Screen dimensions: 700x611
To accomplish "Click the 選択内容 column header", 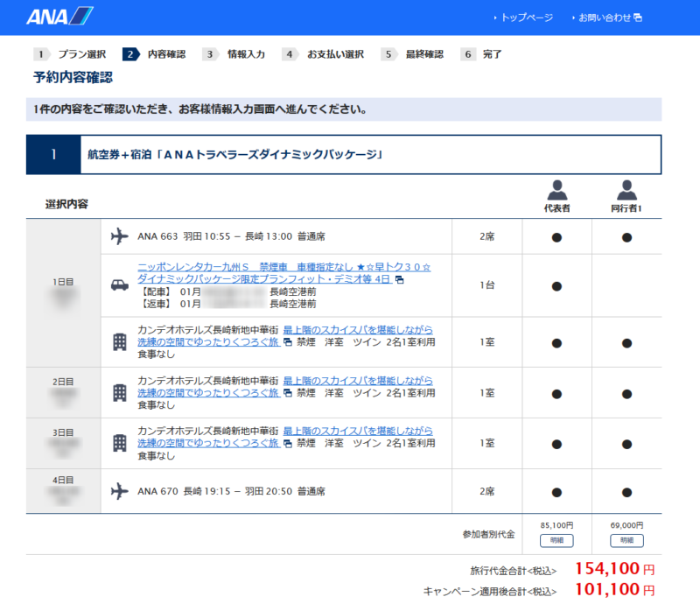I will (x=66, y=204).
